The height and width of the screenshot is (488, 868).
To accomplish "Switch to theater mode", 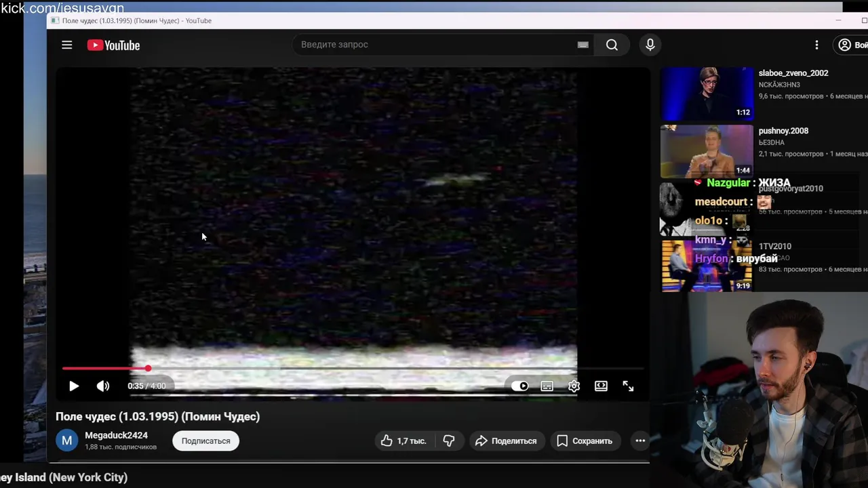I will click(601, 386).
